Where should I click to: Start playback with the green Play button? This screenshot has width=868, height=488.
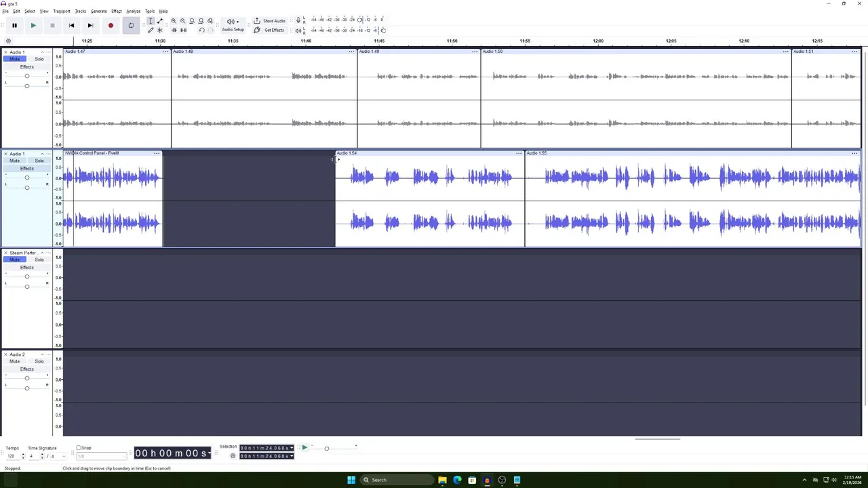click(x=33, y=25)
